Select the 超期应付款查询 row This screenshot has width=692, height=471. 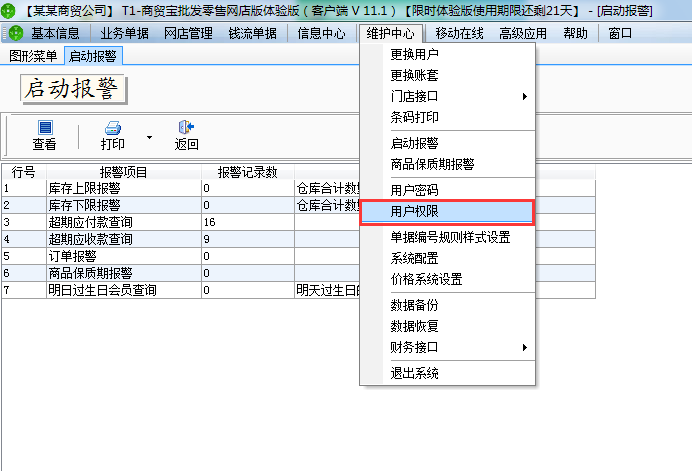pyautogui.click(x=298, y=222)
